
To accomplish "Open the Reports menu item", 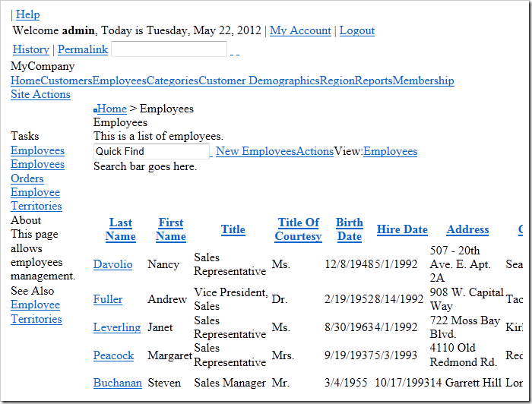I will 373,80.
